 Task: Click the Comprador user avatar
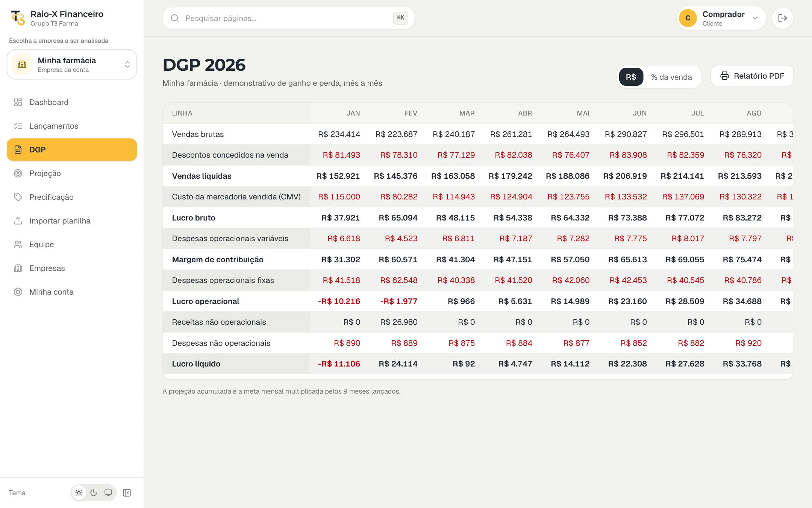point(688,18)
